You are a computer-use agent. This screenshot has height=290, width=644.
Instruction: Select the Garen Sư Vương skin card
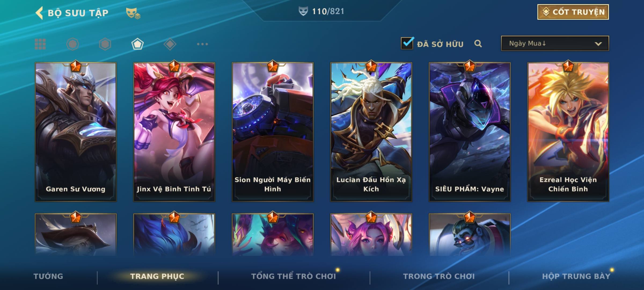[x=76, y=132]
